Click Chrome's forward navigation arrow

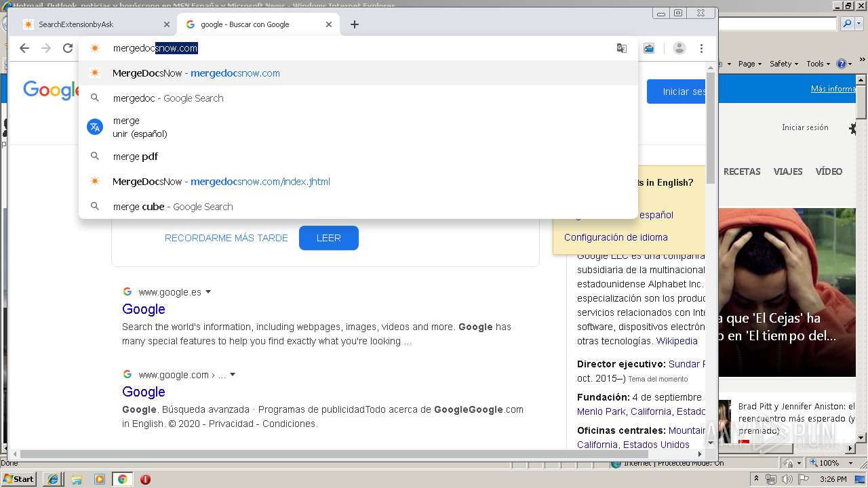46,48
